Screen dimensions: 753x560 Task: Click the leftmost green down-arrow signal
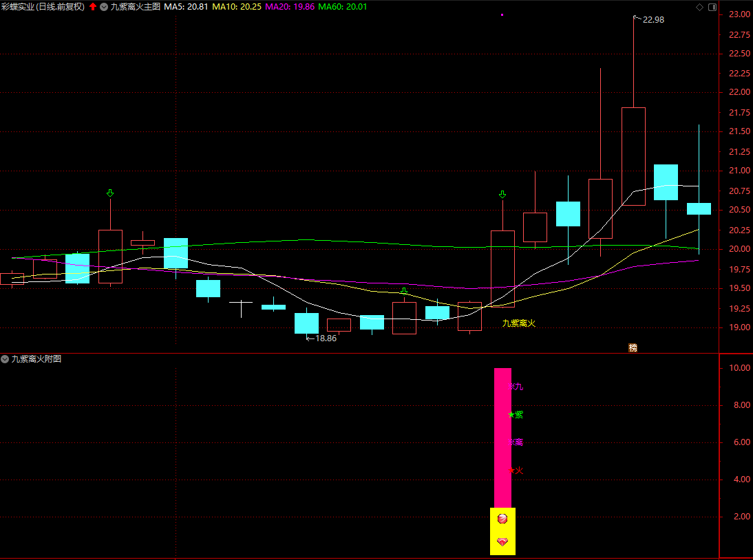click(x=110, y=193)
